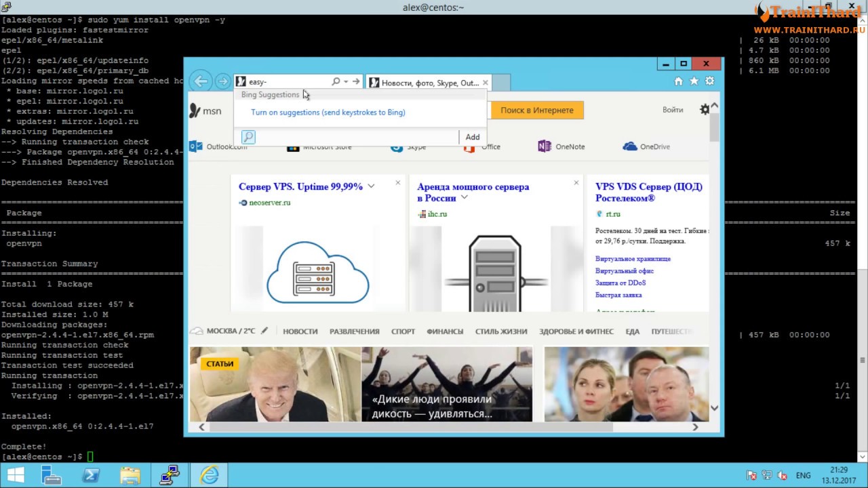This screenshot has width=868, height=488.
Task: Click 'Быстрая заявка' link
Action: [618, 295]
